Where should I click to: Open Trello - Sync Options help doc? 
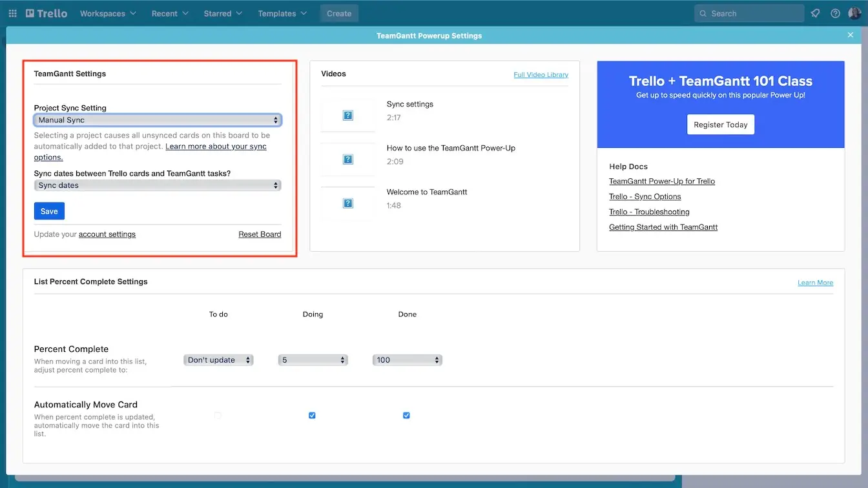645,197
